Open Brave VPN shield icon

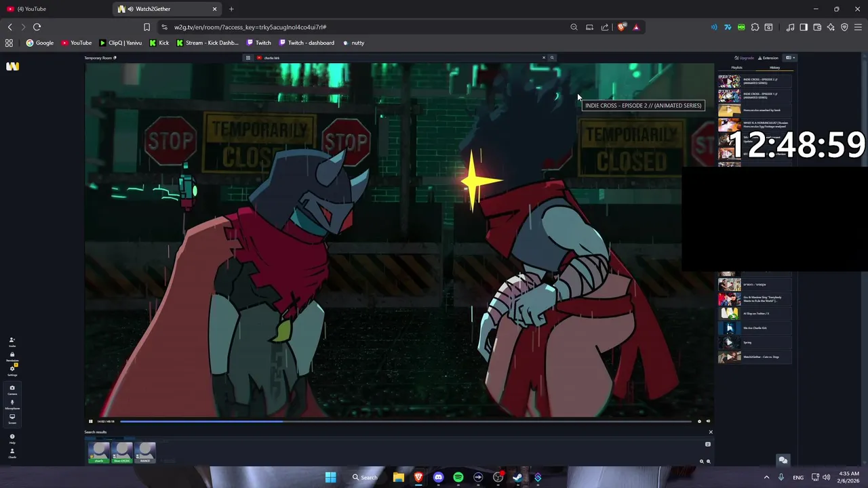tap(844, 27)
